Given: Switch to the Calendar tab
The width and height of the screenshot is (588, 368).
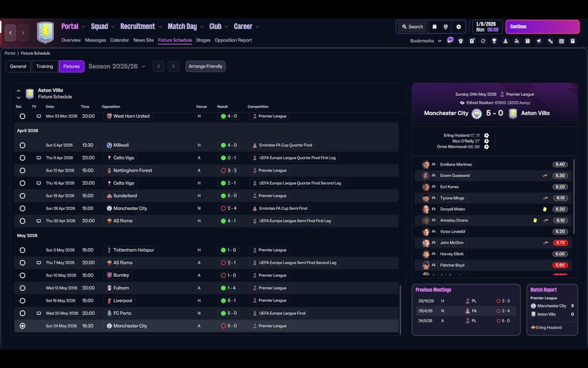Looking at the screenshot, I should (x=119, y=40).
